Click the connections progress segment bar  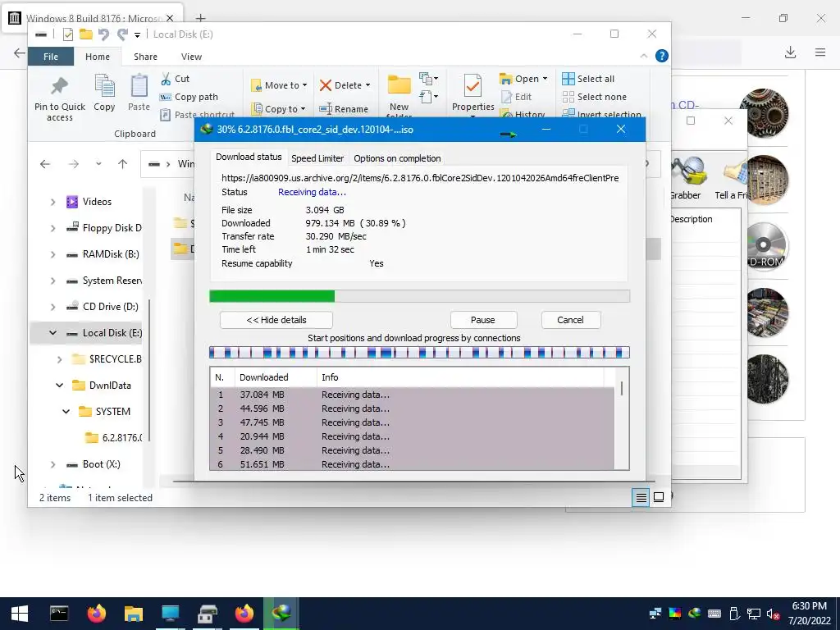tap(419, 353)
